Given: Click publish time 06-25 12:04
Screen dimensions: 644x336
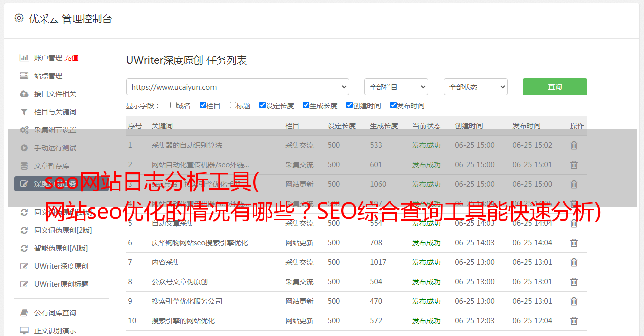Looking at the screenshot, I should tap(532, 321).
